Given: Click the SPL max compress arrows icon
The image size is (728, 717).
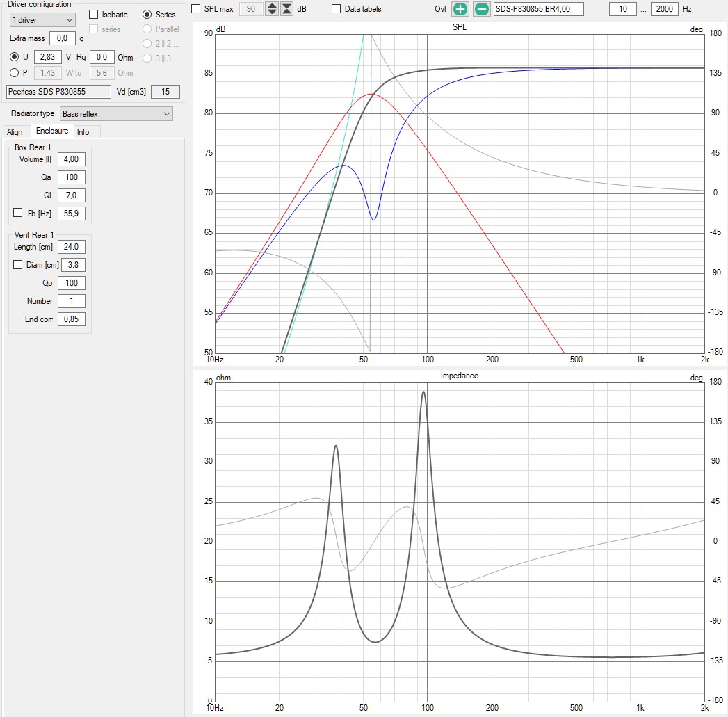Looking at the screenshot, I should click(x=286, y=9).
